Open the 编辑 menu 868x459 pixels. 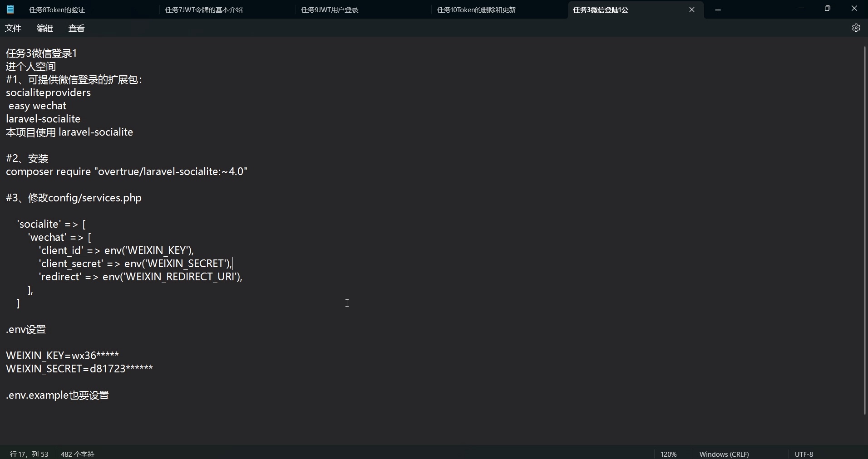pyautogui.click(x=44, y=28)
